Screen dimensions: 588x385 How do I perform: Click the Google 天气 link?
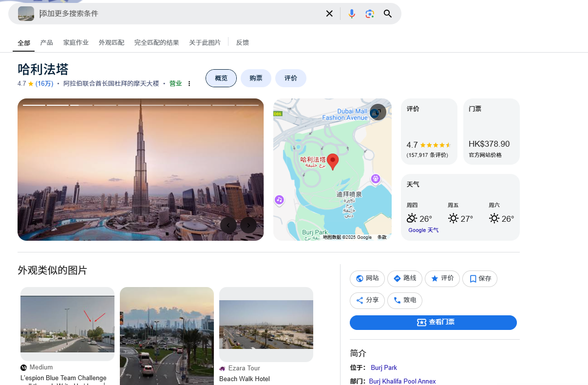(423, 230)
